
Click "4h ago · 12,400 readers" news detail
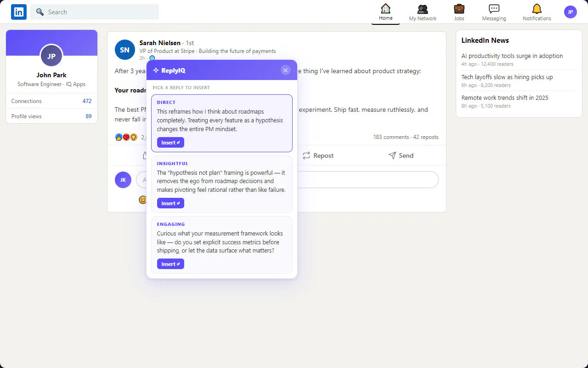(487, 64)
